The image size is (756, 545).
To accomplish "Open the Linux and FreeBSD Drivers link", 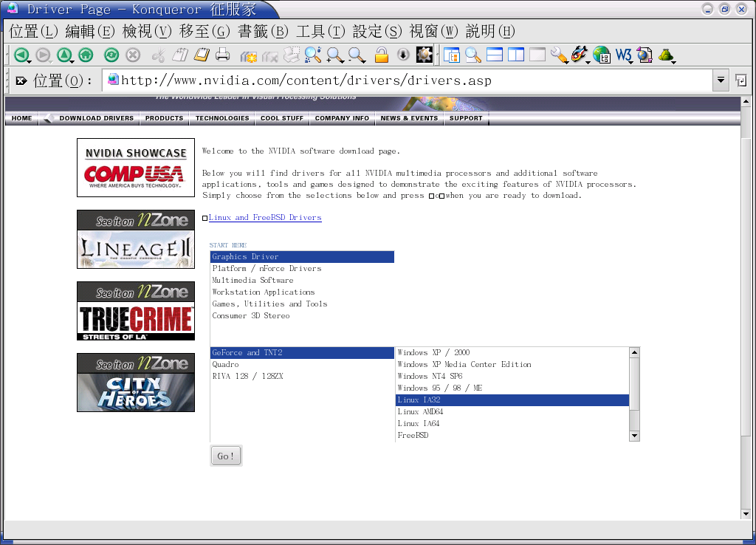I will click(x=265, y=218).
